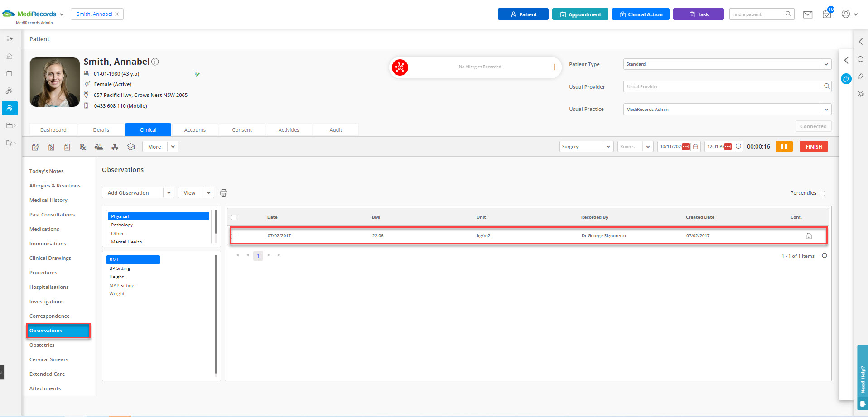
Task: Add an allergy with the plus icon
Action: coord(554,67)
